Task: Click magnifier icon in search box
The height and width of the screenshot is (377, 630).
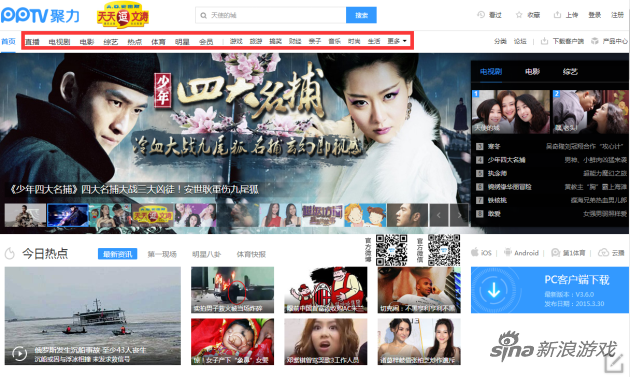Action: pos(204,16)
